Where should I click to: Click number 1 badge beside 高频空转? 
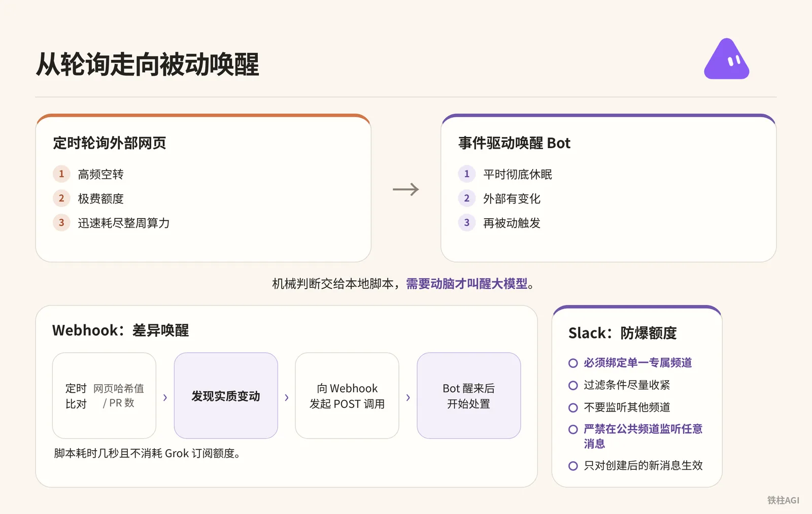pos(61,174)
